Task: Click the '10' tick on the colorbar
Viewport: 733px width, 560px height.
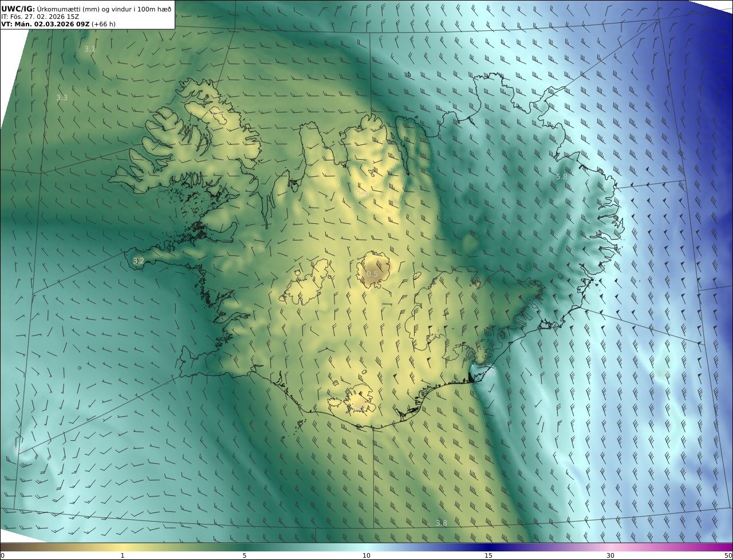Action: [366, 555]
